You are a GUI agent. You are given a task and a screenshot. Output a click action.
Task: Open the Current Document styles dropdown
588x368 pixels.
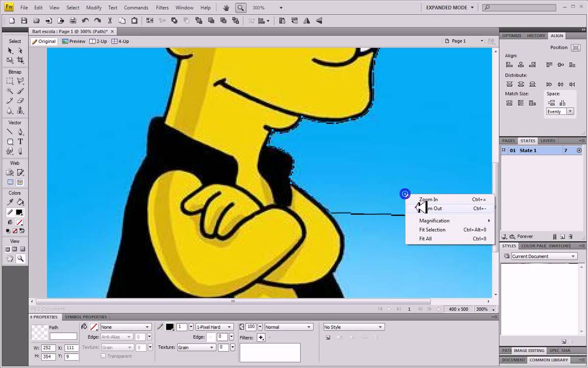[x=544, y=256]
